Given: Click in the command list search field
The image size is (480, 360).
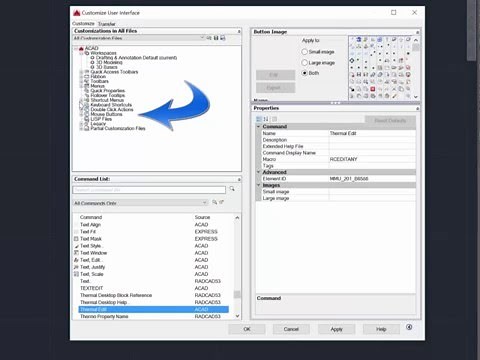Looking at the screenshot, I should click(x=149, y=190).
